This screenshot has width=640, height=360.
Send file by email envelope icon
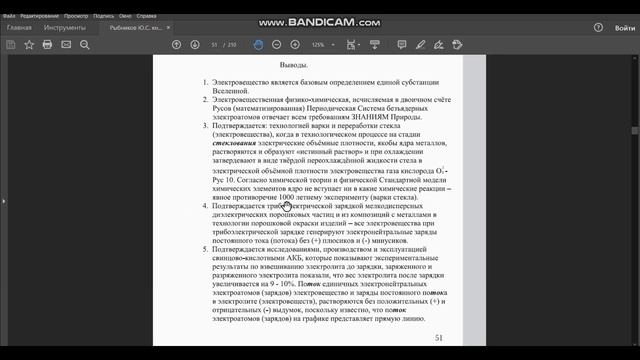click(66, 45)
